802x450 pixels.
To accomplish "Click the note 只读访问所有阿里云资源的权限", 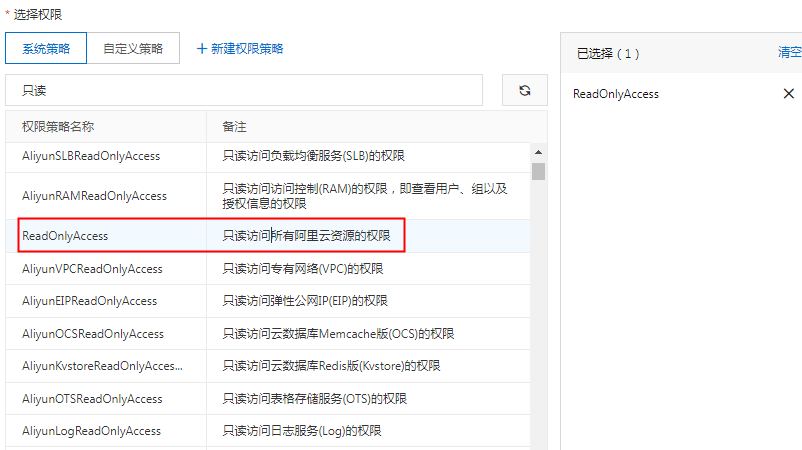I will (306, 236).
